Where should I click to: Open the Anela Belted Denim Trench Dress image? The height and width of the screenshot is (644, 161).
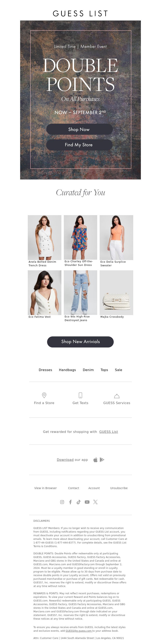click(44, 237)
